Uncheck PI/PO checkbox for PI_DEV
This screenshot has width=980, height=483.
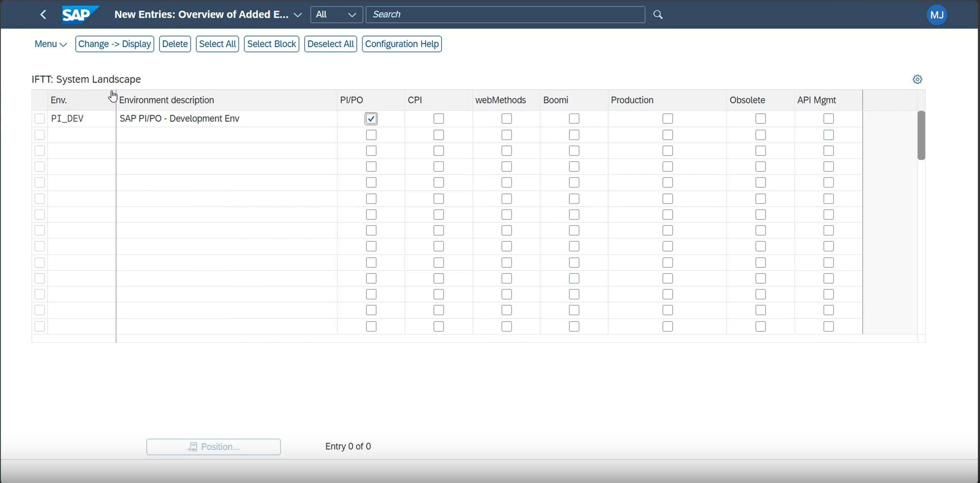pyautogui.click(x=371, y=119)
